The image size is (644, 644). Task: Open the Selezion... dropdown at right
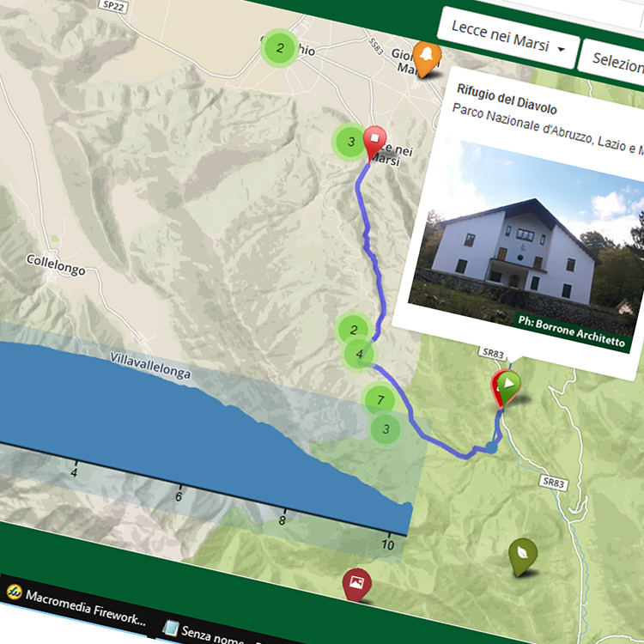point(612,62)
